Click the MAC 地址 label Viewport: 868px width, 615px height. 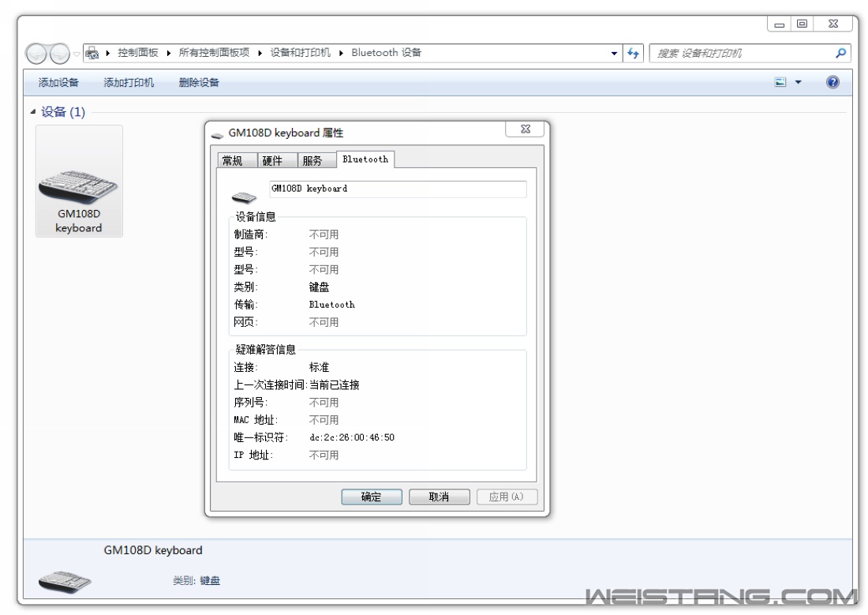tap(256, 420)
